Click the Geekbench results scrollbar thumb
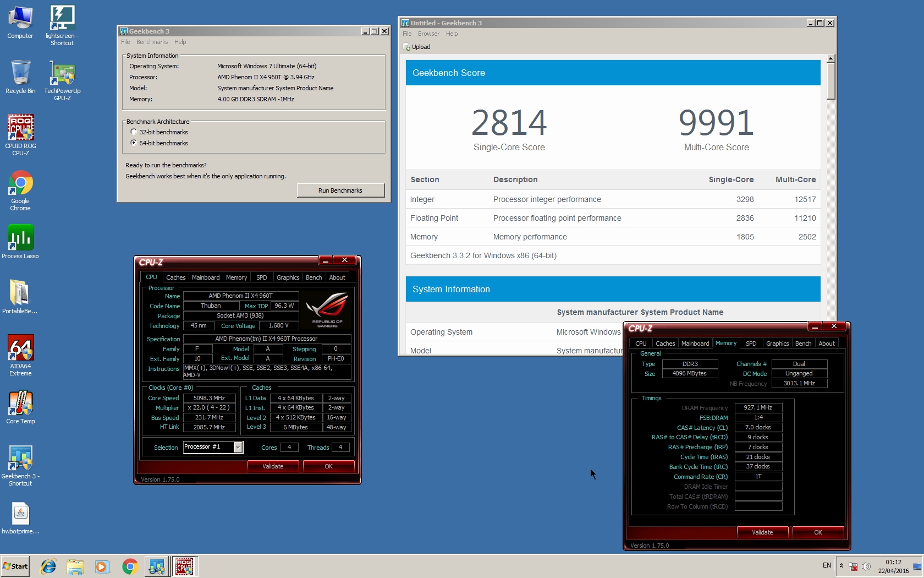The width and height of the screenshot is (924, 578). click(831, 81)
